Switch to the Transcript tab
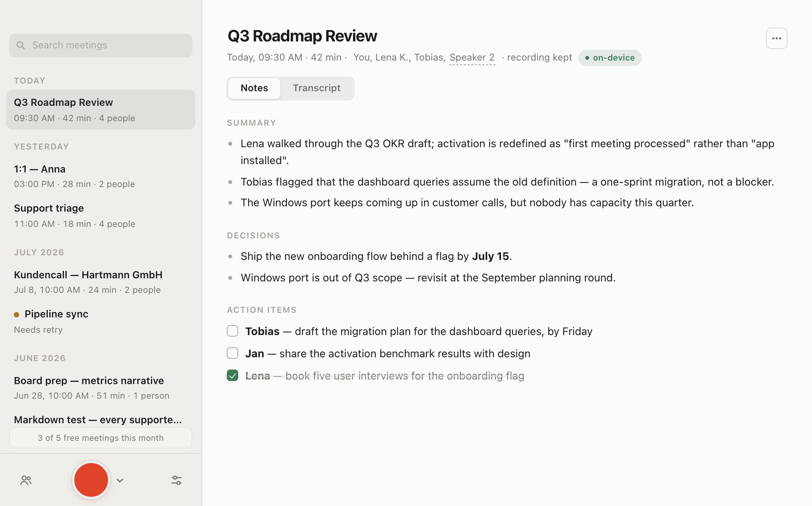 [317, 88]
